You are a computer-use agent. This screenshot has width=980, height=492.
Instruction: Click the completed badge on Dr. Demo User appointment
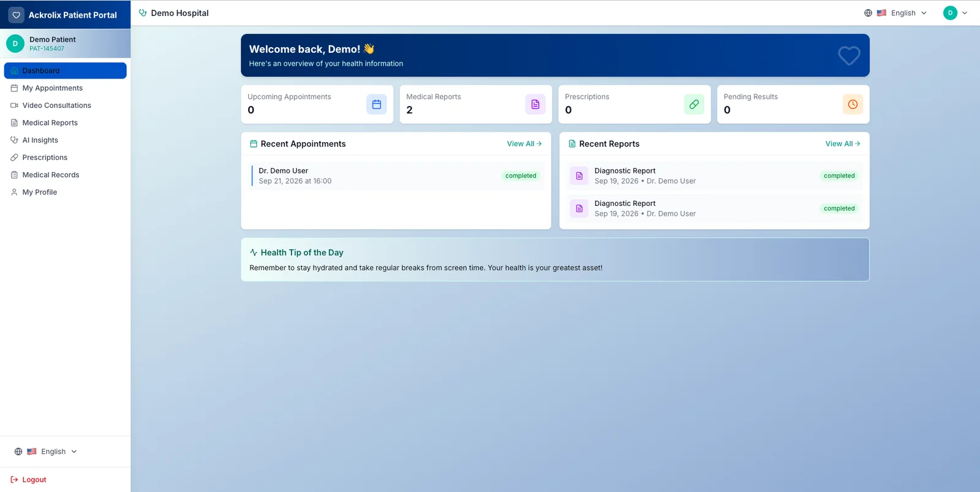click(x=521, y=176)
